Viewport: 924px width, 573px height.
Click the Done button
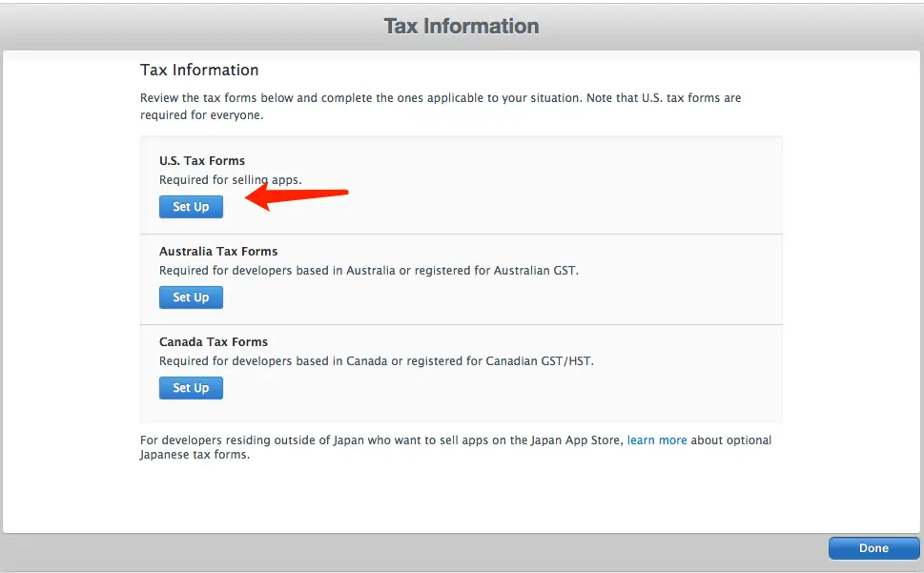(873, 548)
